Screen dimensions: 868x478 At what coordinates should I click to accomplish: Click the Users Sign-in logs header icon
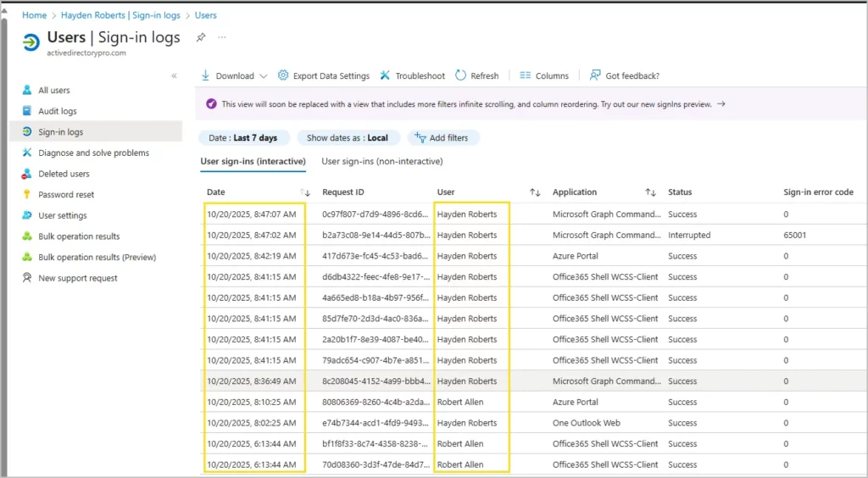[x=31, y=42]
